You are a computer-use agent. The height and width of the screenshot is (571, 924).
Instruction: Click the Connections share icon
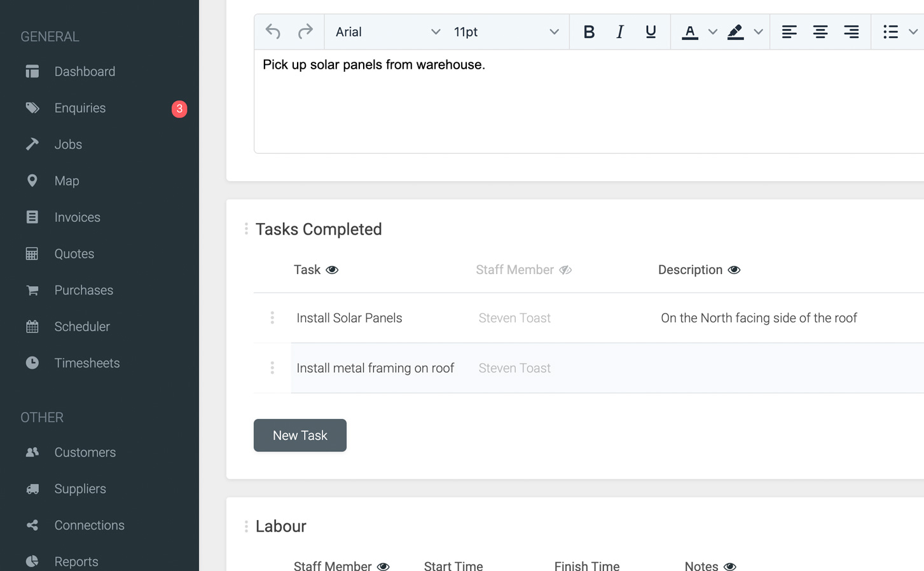tap(32, 525)
